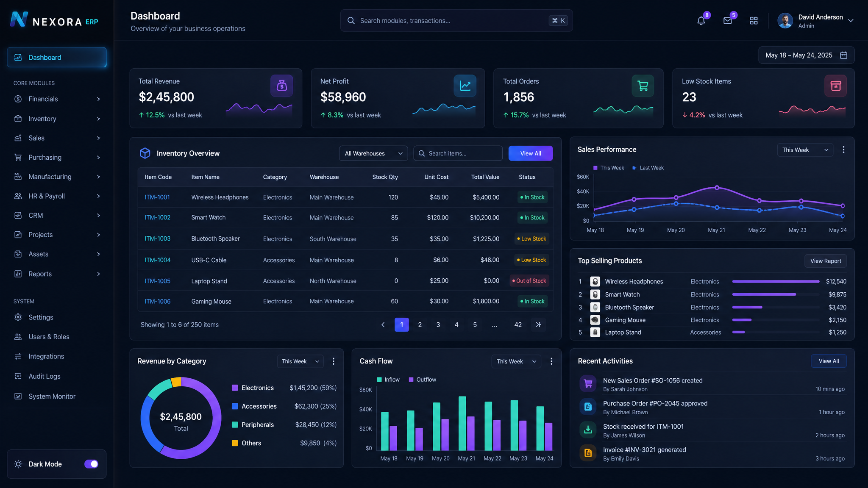
Task: Open Revenue by Category more options menu
Action: [334, 361]
